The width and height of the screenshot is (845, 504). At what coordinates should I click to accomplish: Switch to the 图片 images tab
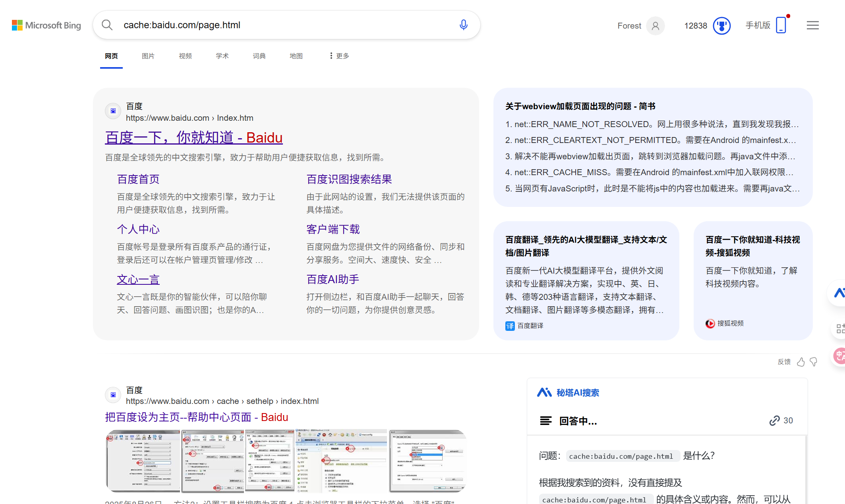(x=148, y=56)
